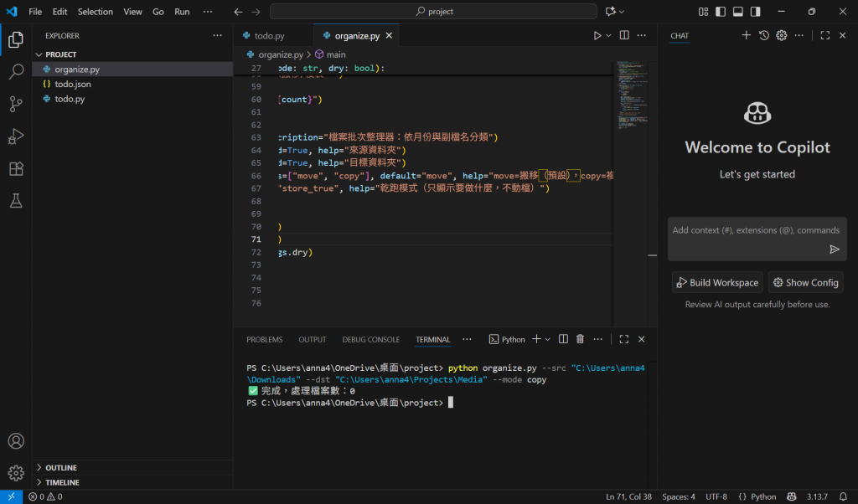858x504 pixels.
Task: Kill terminal with the trash icon
Action: [x=580, y=339]
